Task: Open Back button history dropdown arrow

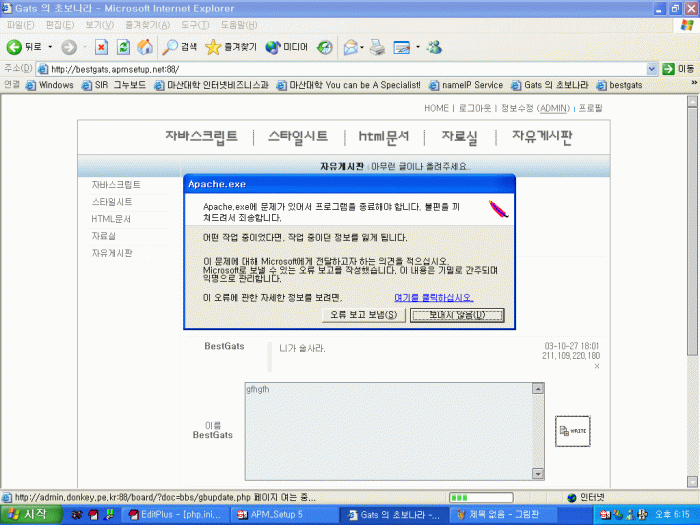Action: [50, 47]
